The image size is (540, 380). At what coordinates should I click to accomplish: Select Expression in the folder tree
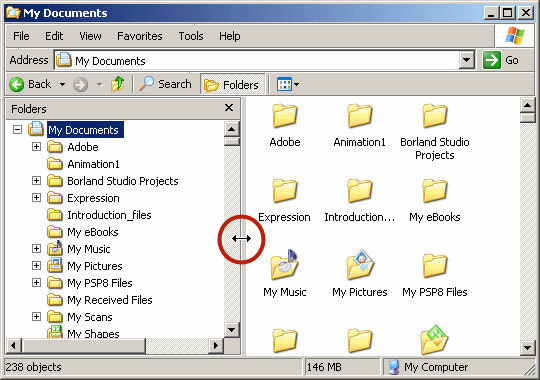[x=93, y=198]
